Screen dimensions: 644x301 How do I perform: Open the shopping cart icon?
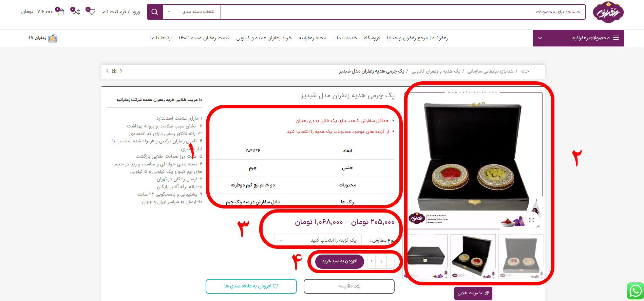click(x=61, y=12)
